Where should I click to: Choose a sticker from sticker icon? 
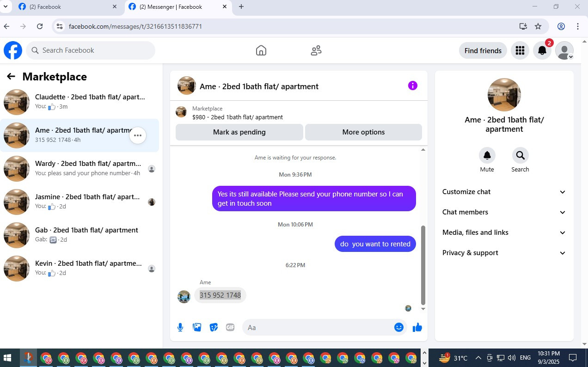tap(214, 327)
